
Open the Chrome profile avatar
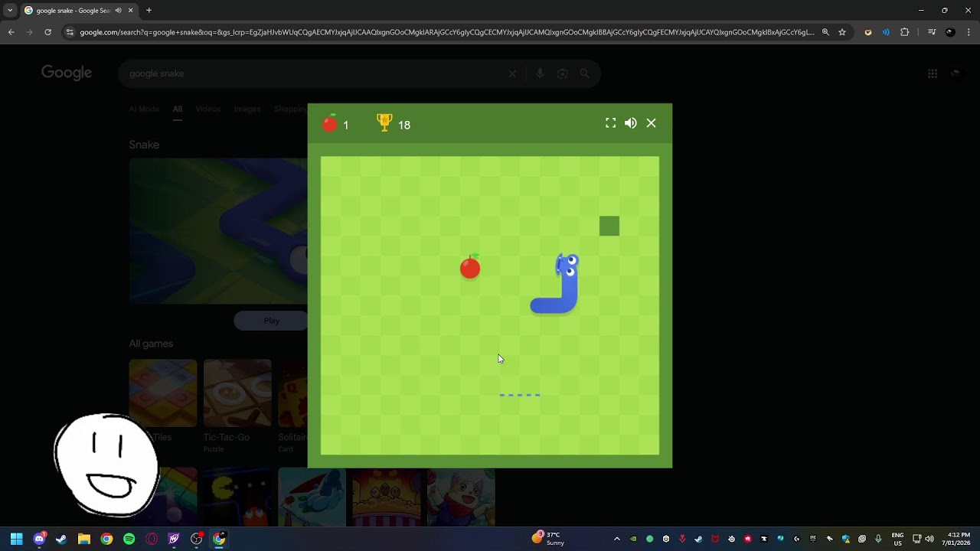click(x=950, y=32)
